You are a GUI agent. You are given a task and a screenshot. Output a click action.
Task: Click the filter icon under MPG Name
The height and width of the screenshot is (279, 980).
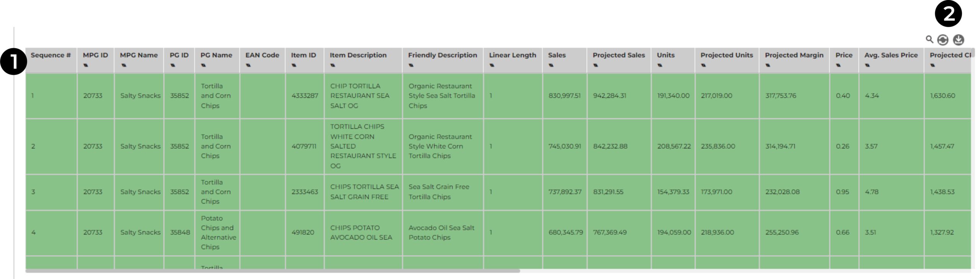point(123,65)
